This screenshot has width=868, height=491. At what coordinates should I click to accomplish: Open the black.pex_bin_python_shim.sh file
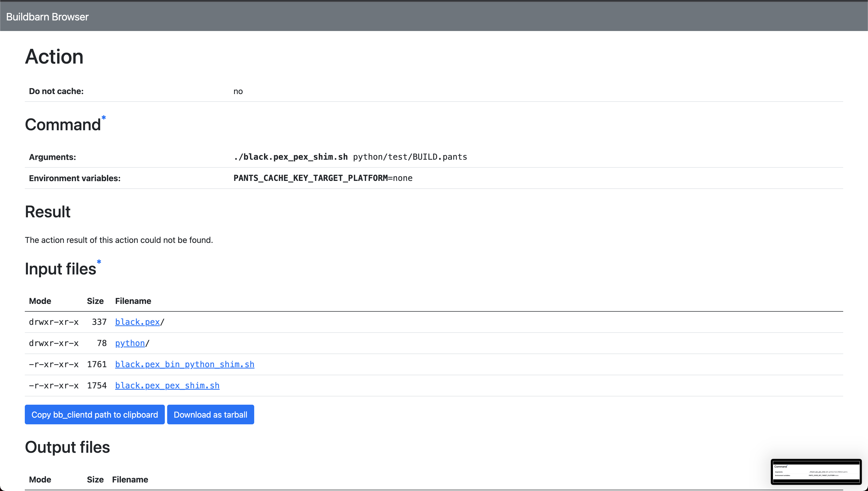click(184, 364)
